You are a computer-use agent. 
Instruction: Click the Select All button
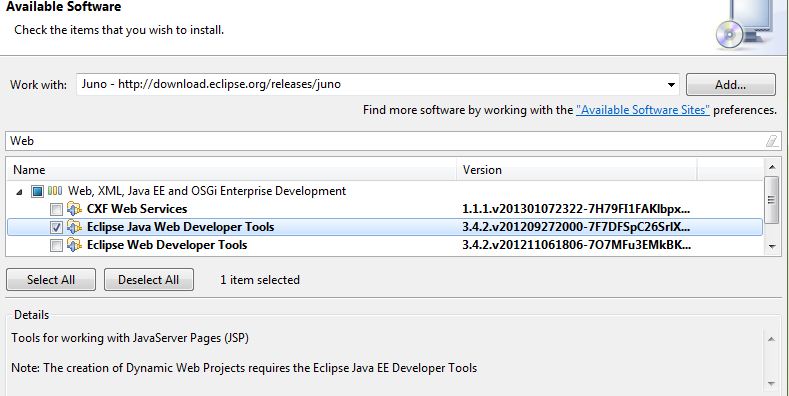(x=51, y=280)
